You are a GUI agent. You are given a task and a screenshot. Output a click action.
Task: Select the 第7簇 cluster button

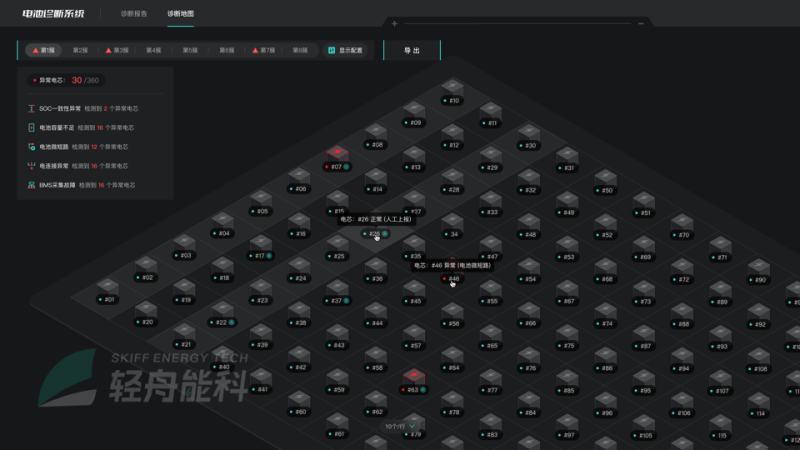[x=263, y=50]
